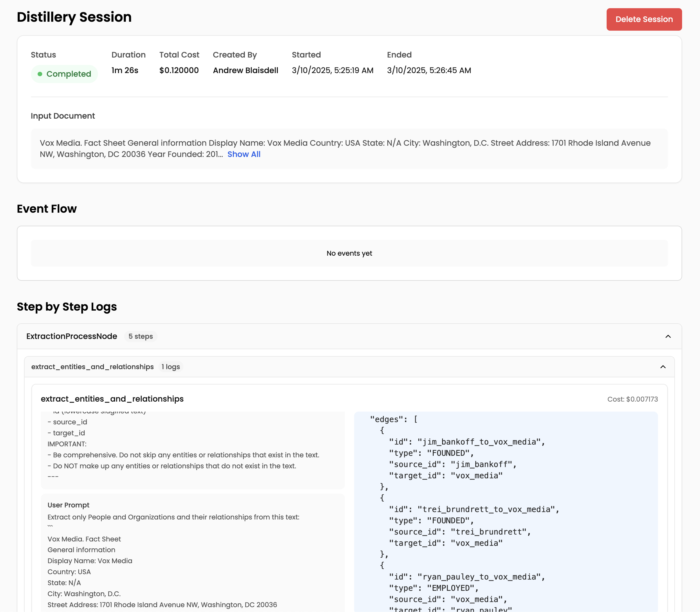Click the 5 steps badge
Viewport: 700px width, 612px height.
coord(140,336)
